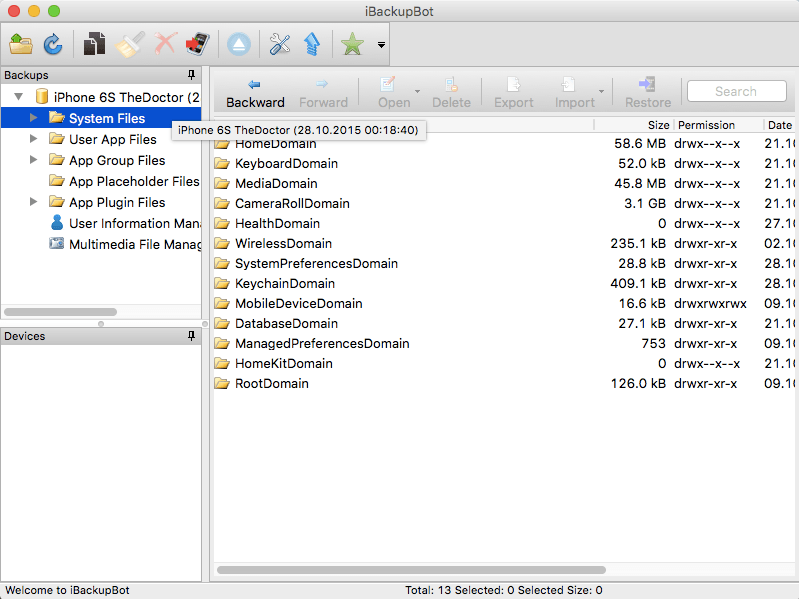Viewport: 799px width, 599px height.
Task: Expand the Import button dropdown arrow
Action: [x=601, y=92]
